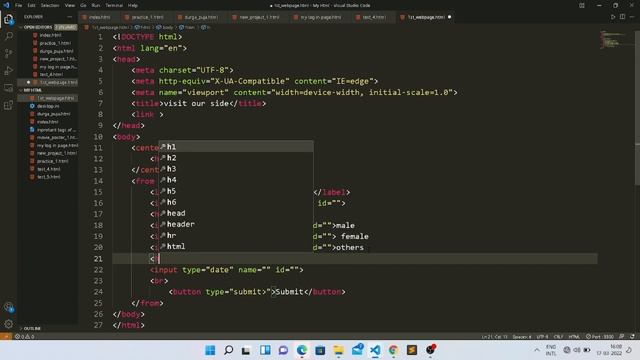Open the Selection menu
Viewport: 640px width, 360px height.
50,5
